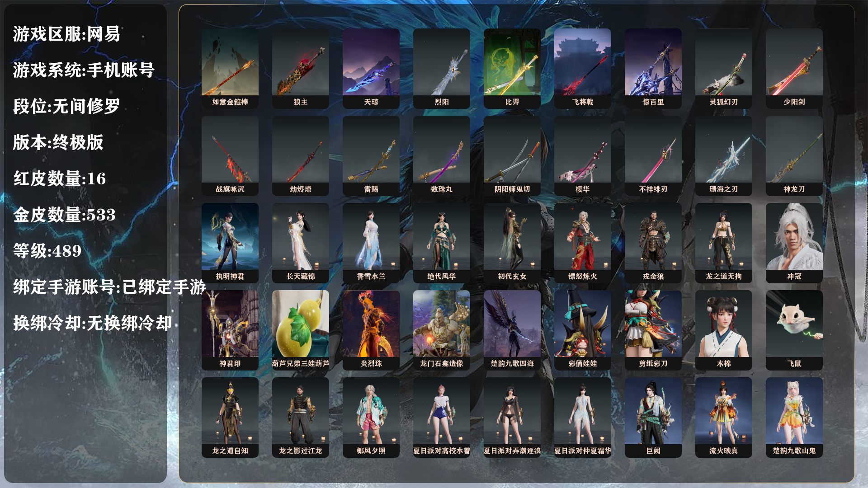The height and width of the screenshot is (488, 868).
Task: Select the 冲冠 white hairstyle card
Action: pos(794,243)
